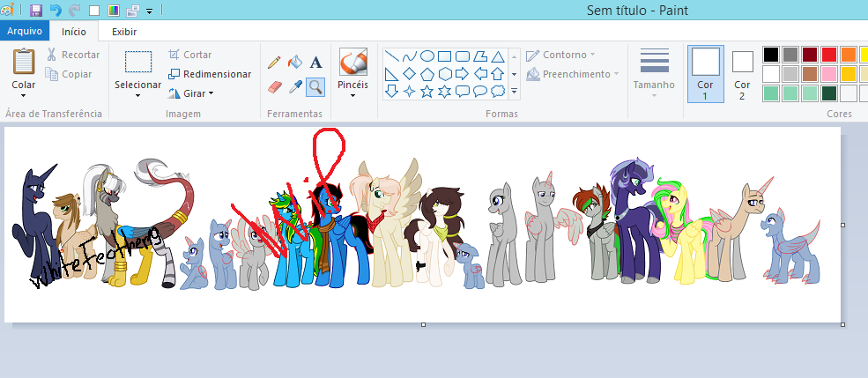Choose the Left arrow shape
Viewport: 868px width, 378px height.
480,74
